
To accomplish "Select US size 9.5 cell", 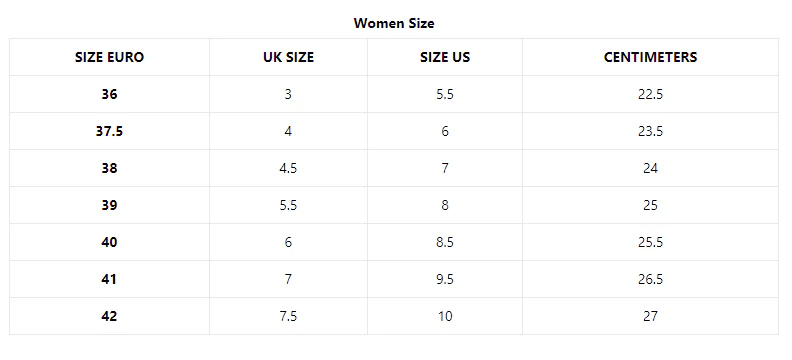I will 445,279.
